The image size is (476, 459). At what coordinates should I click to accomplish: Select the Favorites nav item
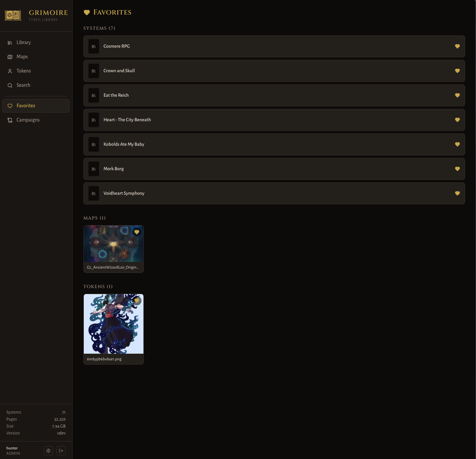[36, 106]
